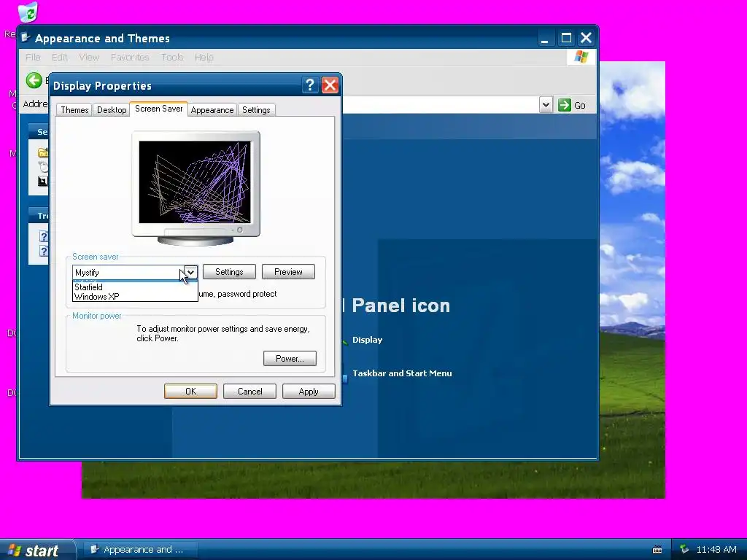747x560 pixels.
Task: Open the Themes tab
Action: (74, 110)
